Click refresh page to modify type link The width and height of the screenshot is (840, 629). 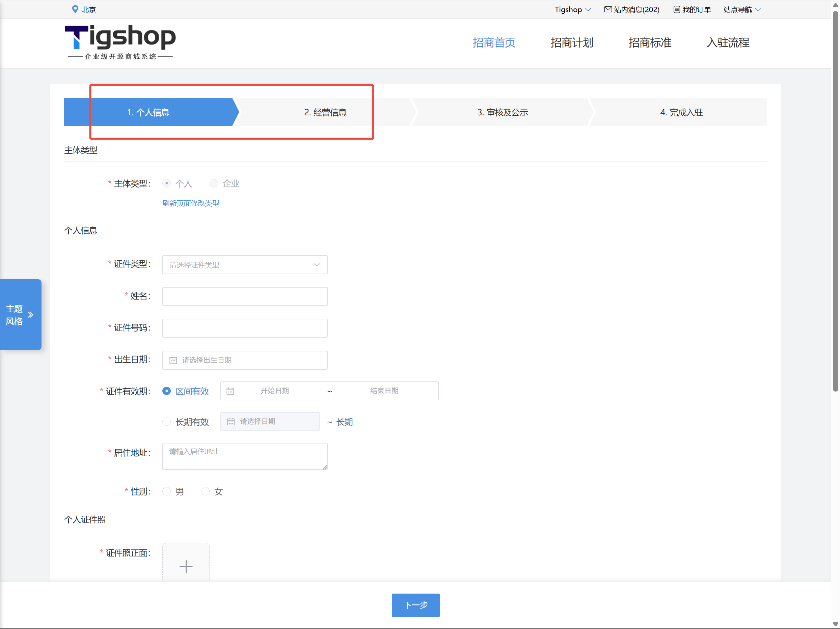(x=191, y=203)
